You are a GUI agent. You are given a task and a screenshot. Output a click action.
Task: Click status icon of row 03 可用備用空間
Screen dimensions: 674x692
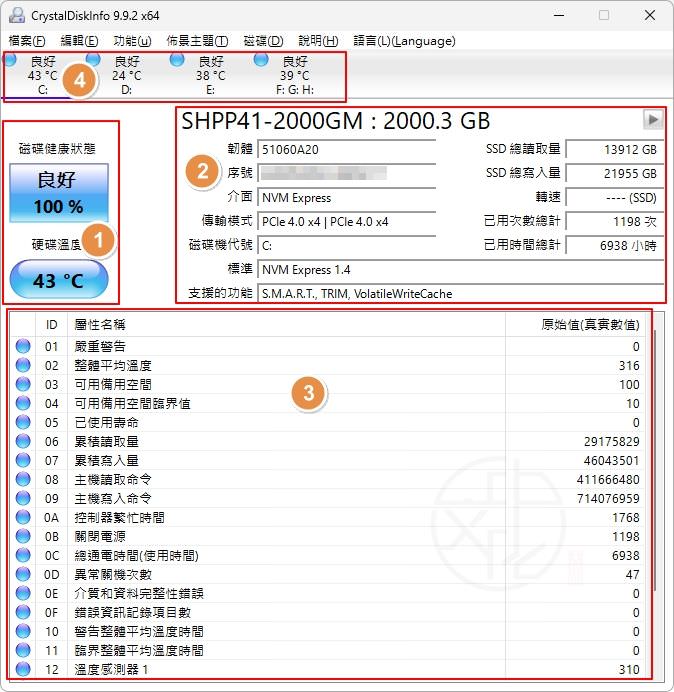(23, 384)
